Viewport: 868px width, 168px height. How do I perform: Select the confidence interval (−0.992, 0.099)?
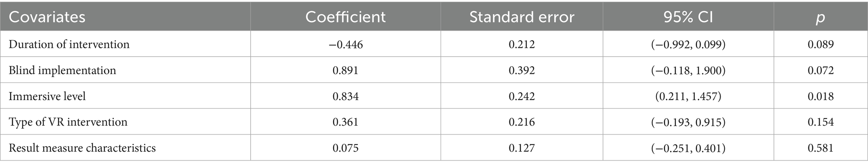pos(688,44)
